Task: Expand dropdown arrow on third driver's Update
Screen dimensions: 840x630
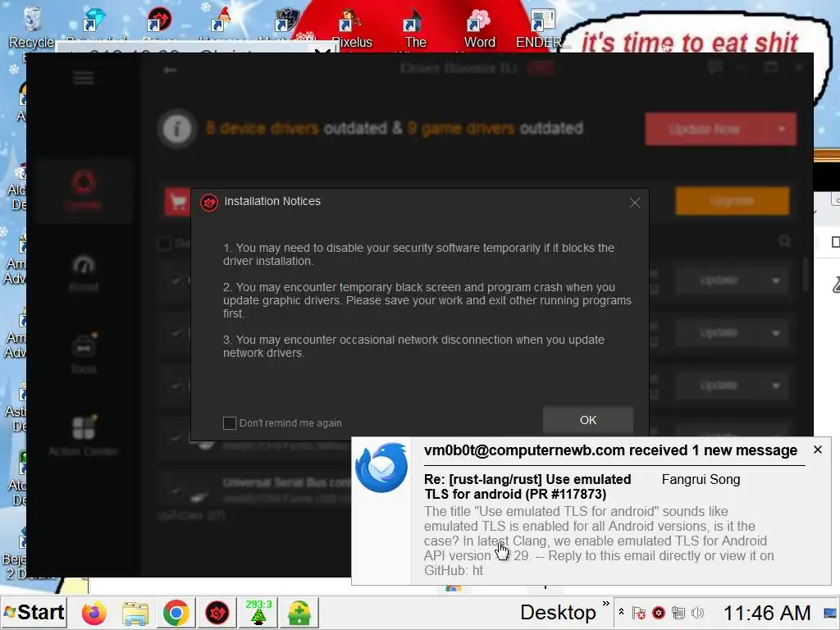Action: click(776, 386)
